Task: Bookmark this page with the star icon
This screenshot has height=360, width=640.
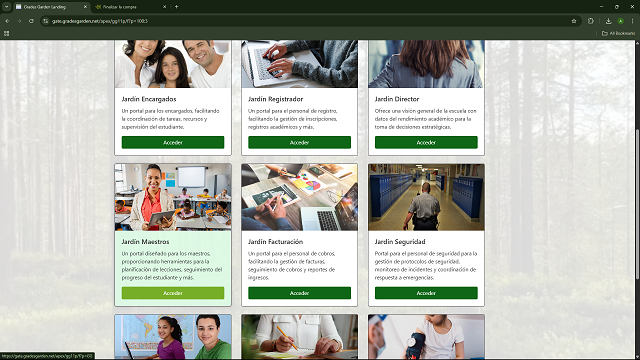Action: point(574,21)
